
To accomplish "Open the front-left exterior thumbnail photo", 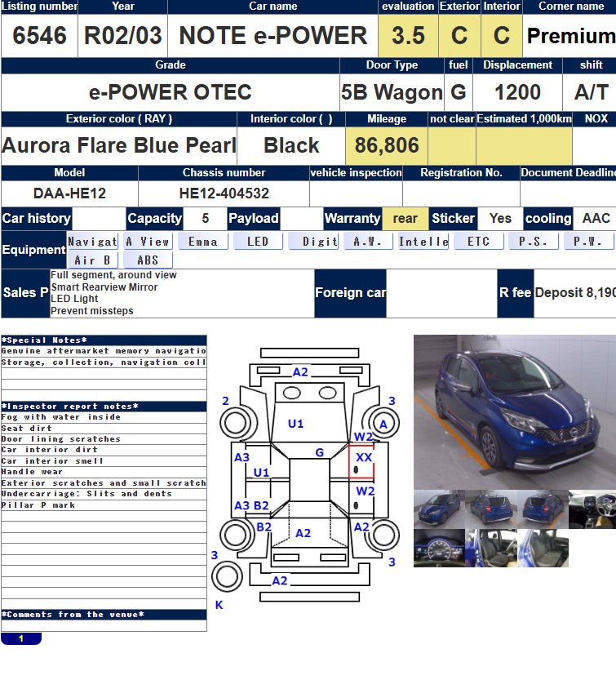I will tap(439, 509).
